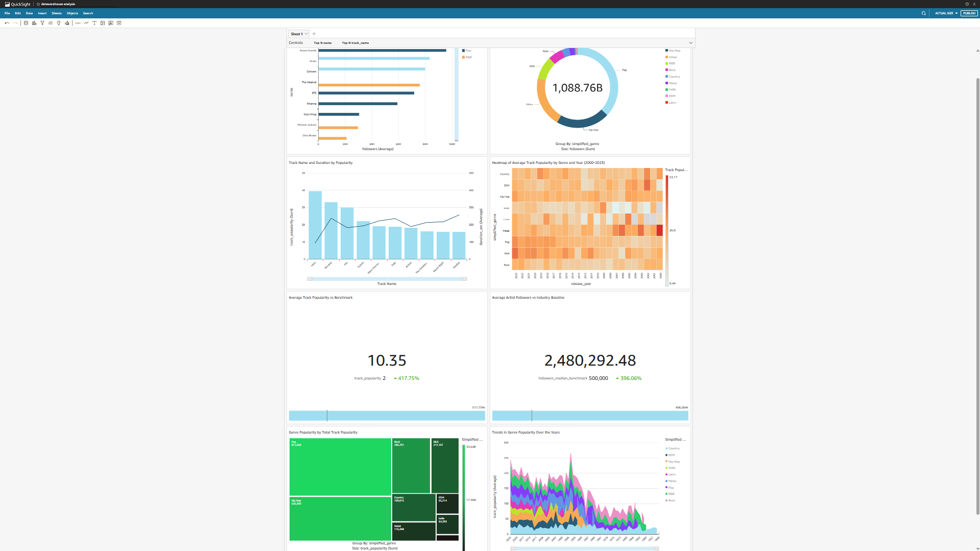The image size is (980, 551).
Task: Click the Track Name horizontal scroll slider
Action: tap(387, 279)
